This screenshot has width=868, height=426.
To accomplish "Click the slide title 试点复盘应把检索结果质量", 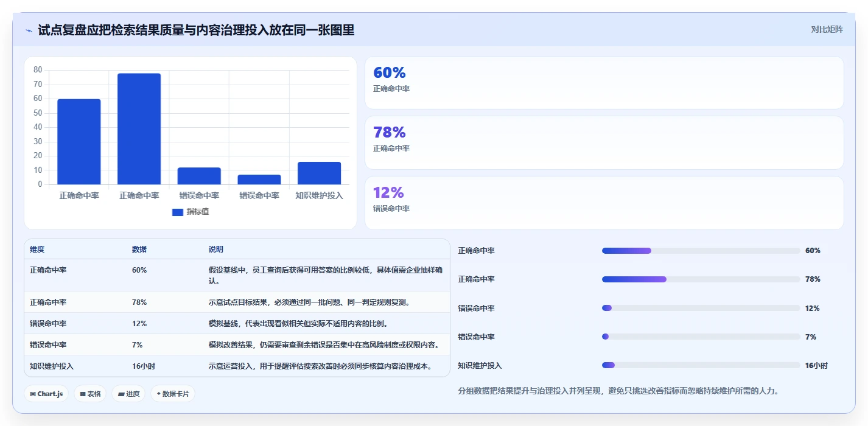I will tap(196, 30).
